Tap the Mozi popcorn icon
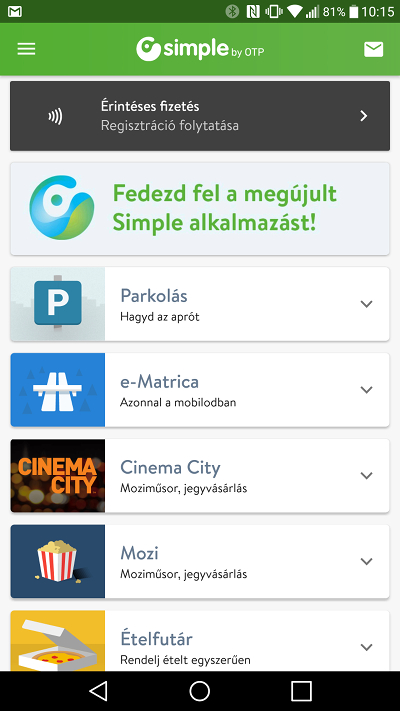The image size is (400, 711). pos(58,561)
